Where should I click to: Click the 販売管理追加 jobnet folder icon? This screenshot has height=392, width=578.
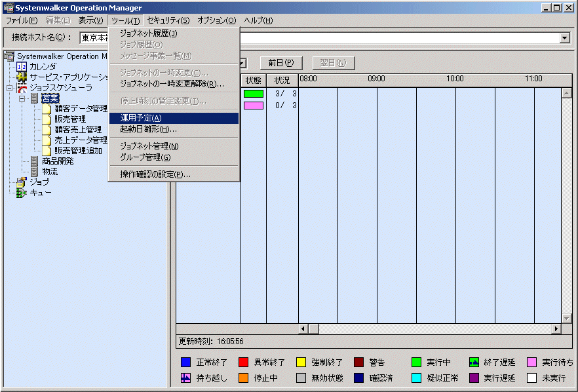47,151
